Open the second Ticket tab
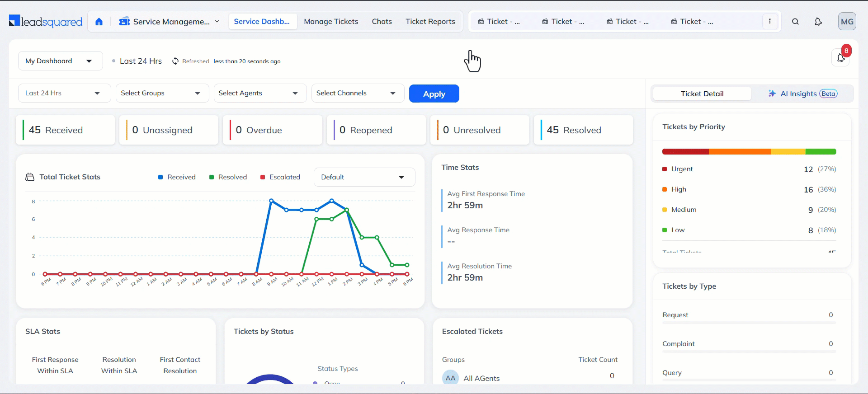This screenshot has width=868, height=394. 563,22
